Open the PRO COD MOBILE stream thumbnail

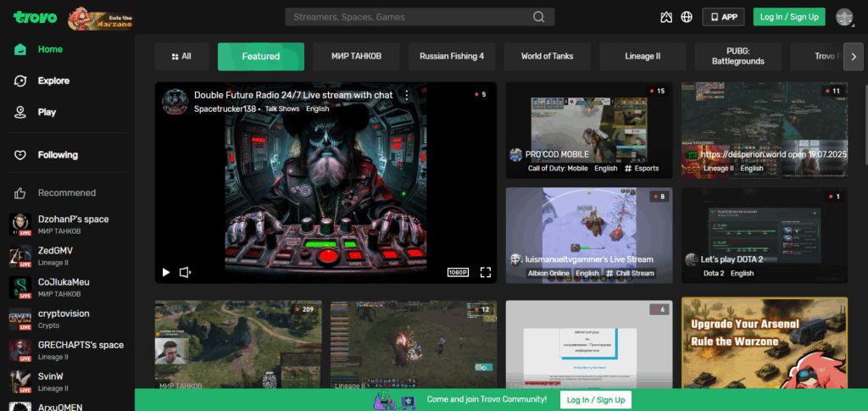pos(589,130)
